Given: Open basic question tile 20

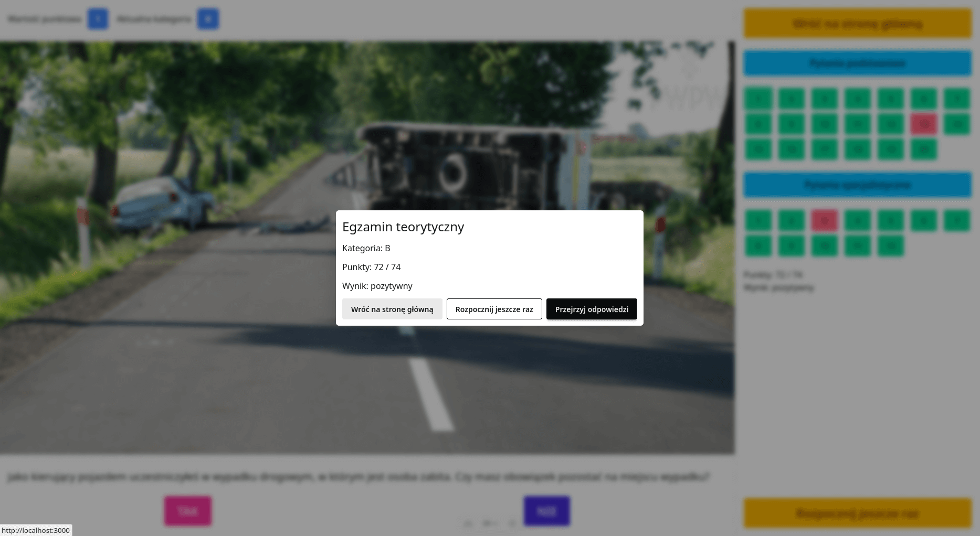Looking at the screenshot, I should (924, 150).
